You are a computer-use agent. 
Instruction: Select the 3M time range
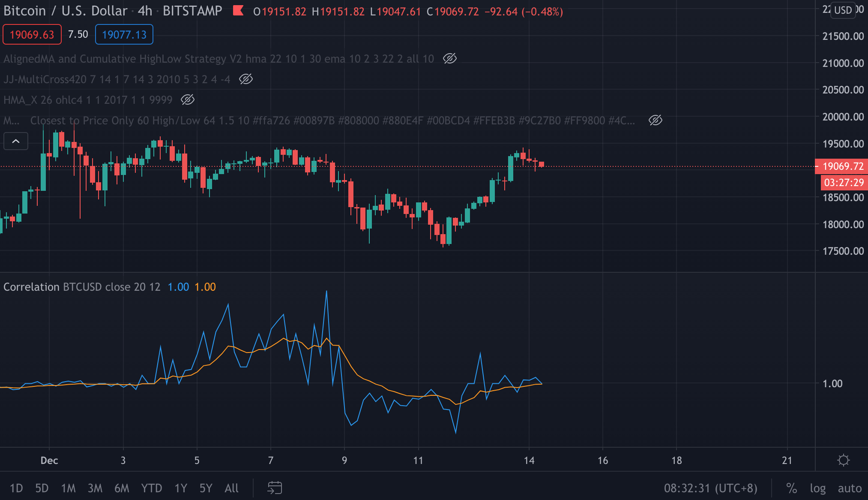tap(95, 488)
